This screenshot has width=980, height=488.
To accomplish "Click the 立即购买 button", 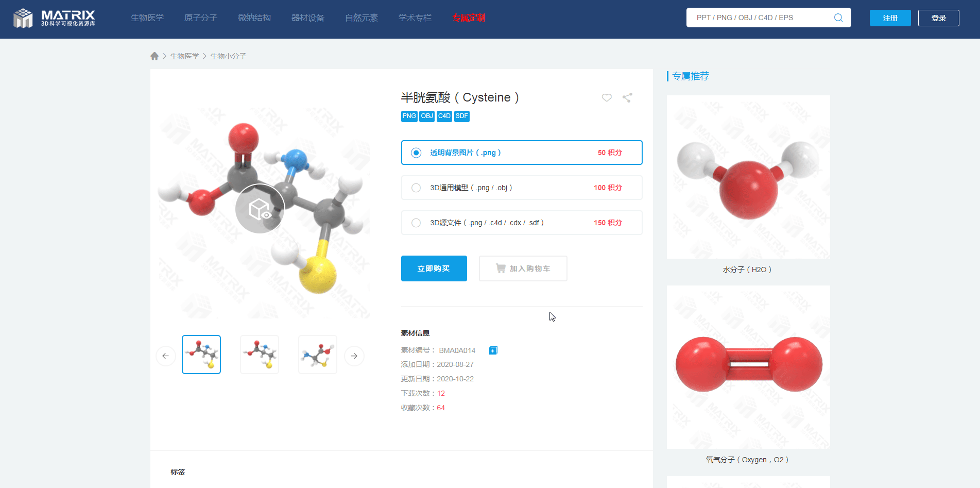I will [x=434, y=268].
